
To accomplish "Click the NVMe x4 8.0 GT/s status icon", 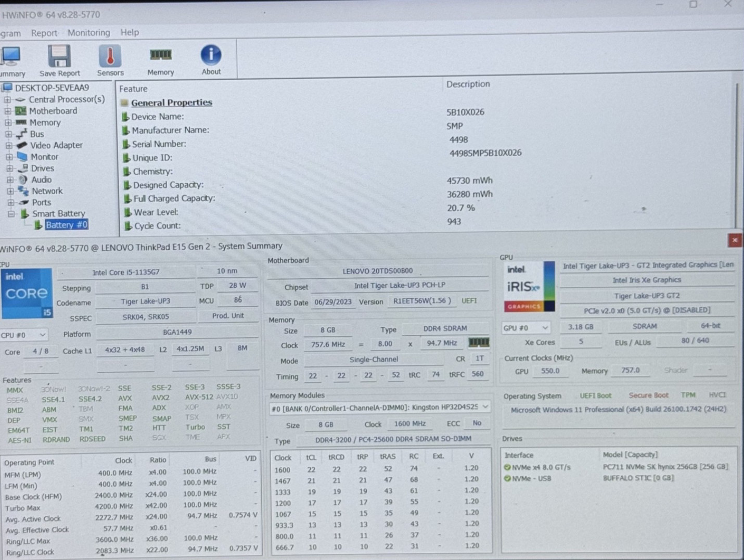I will click(x=507, y=467).
